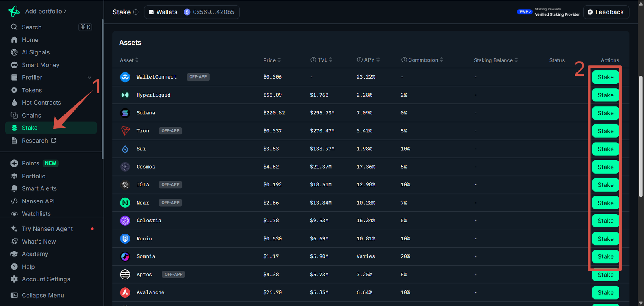Click the Tron asset icon
This screenshot has width=644, height=306.
pyautogui.click(x=125, y=131)
